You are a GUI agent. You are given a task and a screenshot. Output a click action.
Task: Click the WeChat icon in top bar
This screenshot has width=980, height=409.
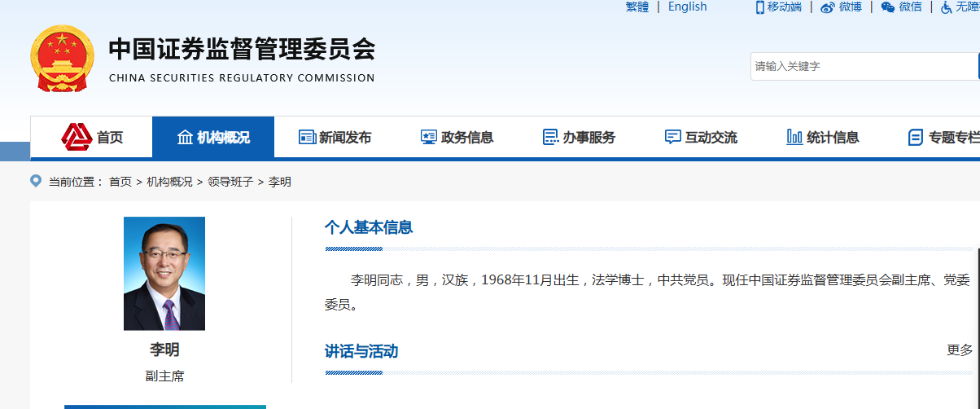888,7
